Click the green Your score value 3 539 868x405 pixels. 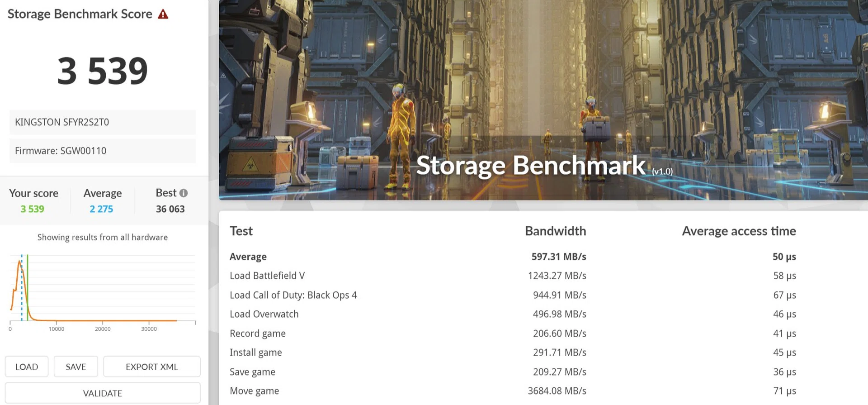pos(33,209)
